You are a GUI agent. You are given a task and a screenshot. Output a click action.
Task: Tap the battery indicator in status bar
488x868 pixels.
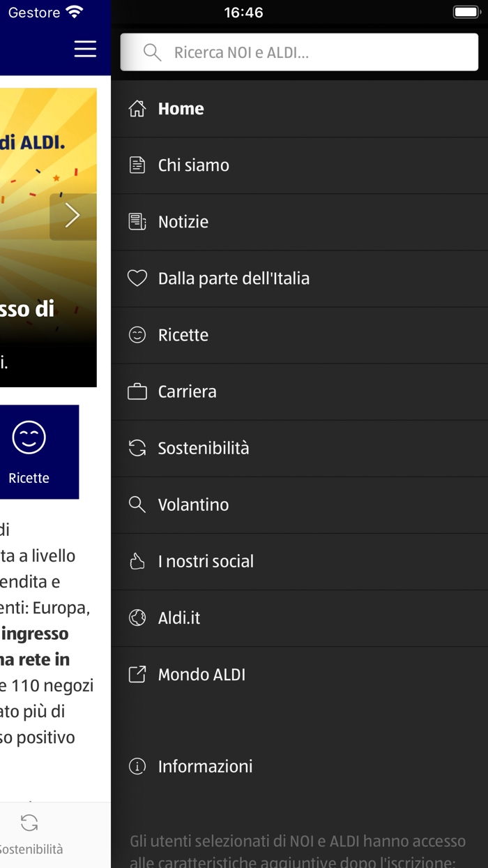pos(466,13)
